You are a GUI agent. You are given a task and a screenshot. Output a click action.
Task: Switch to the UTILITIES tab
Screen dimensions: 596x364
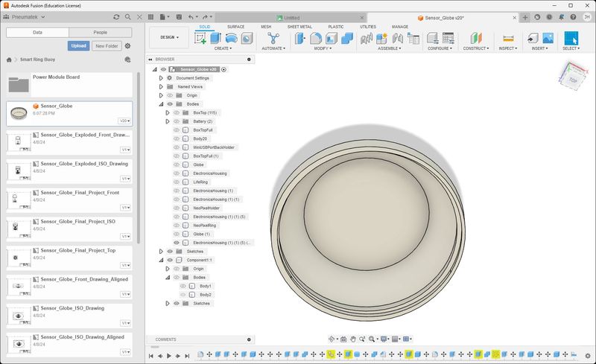(x=368, y=27)
